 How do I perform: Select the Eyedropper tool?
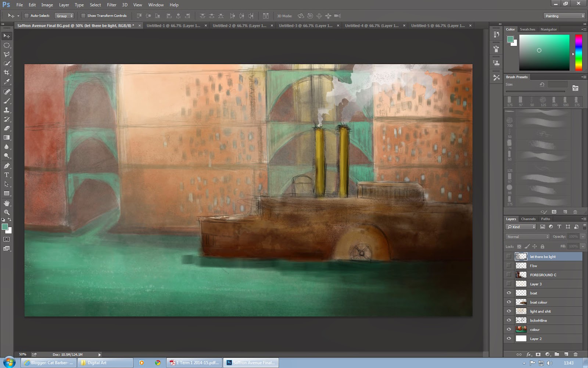point(7,82)
